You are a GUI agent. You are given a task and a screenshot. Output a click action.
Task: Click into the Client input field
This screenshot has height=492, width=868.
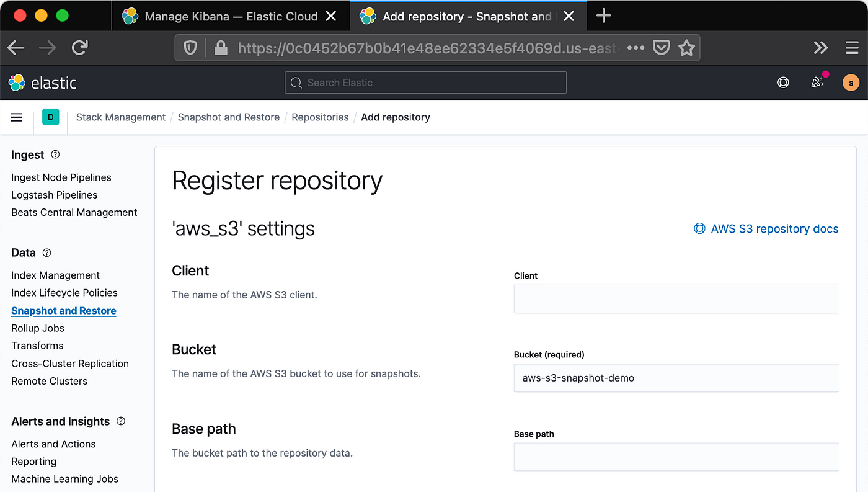pyautogui.click(x=676, y=299)
